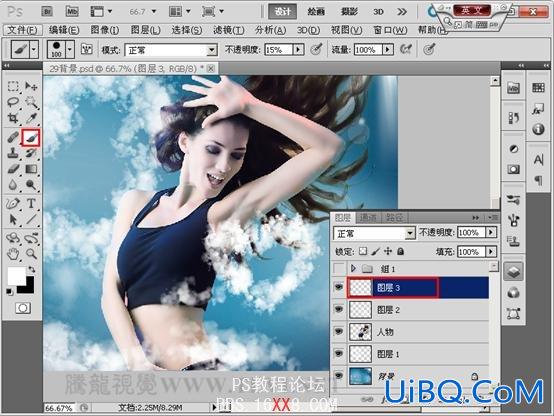Select the Zoom tool in toolbox
This screenshot has width=554, height=416.
[31, 253]
